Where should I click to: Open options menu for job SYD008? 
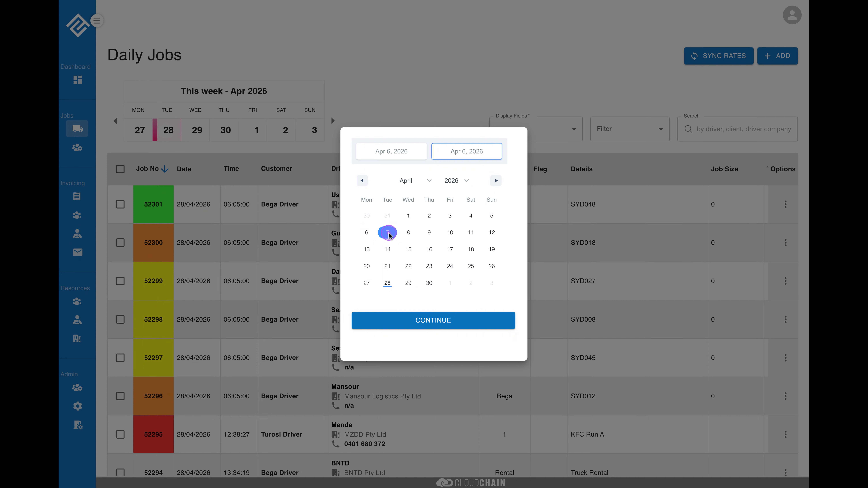click(x=785, y=320)
